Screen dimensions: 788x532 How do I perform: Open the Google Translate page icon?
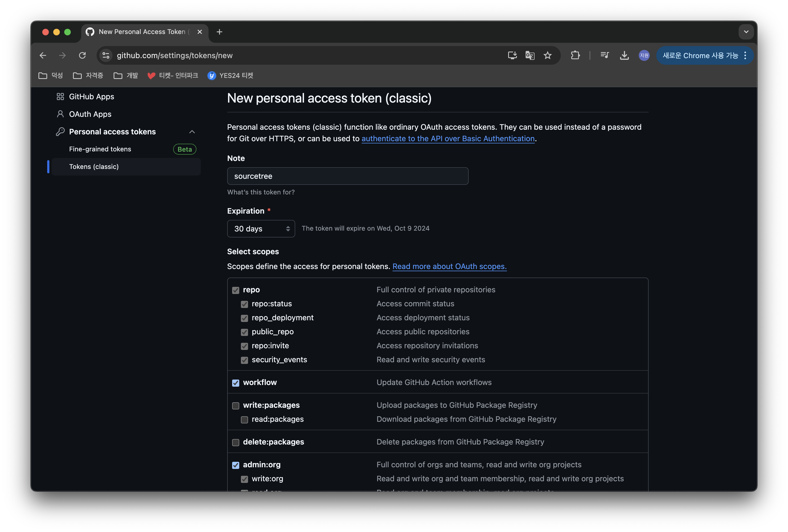(x=530, y=55)
